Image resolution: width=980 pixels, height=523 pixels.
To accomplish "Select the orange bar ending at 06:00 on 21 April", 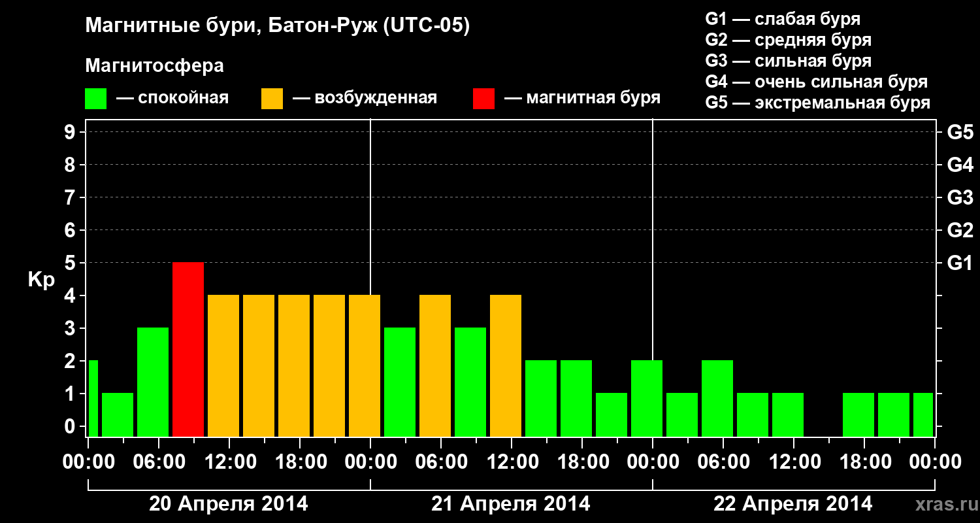I will pos(435,365).
